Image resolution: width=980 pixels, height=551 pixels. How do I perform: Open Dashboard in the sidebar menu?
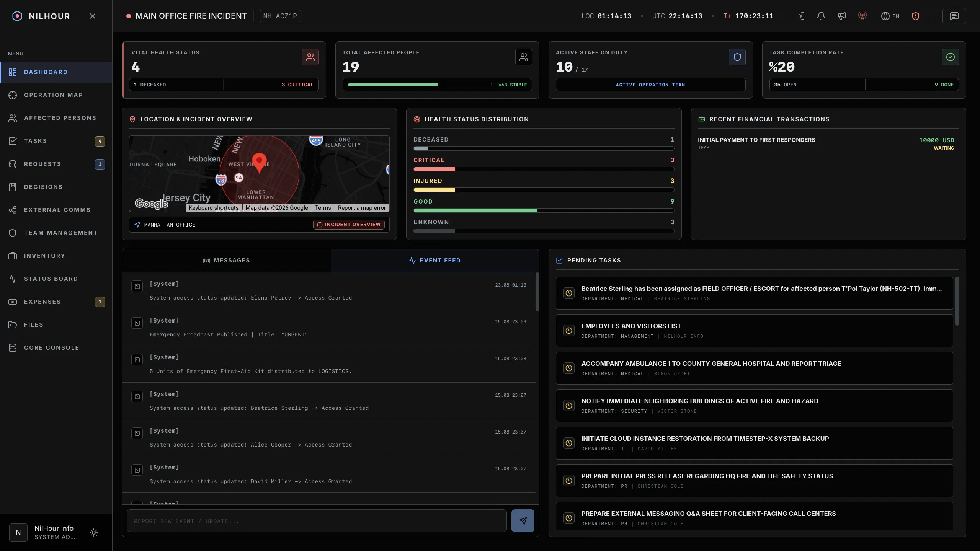point(56,72)
